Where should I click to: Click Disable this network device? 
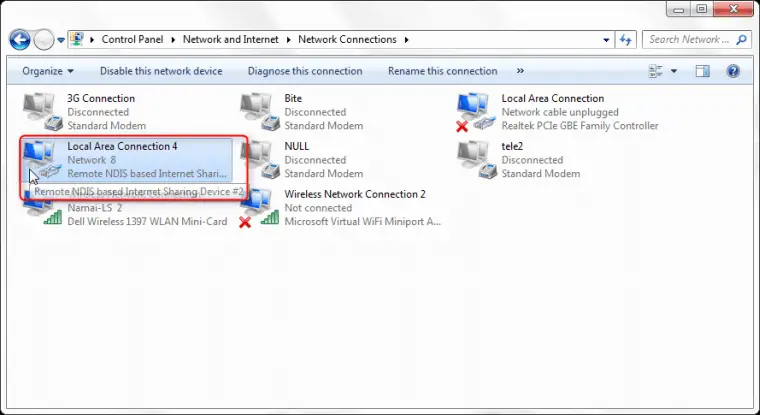pos(161,71)
